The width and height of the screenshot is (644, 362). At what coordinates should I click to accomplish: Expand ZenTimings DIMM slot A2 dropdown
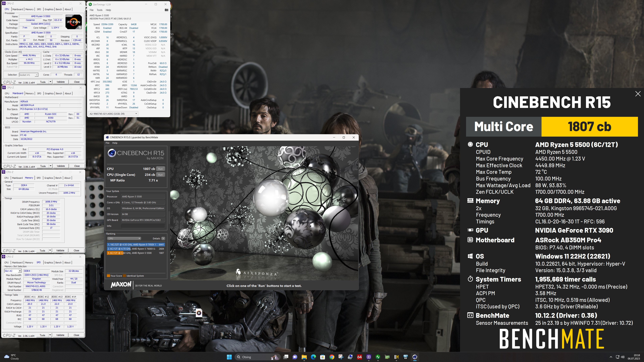click(113, 114)
